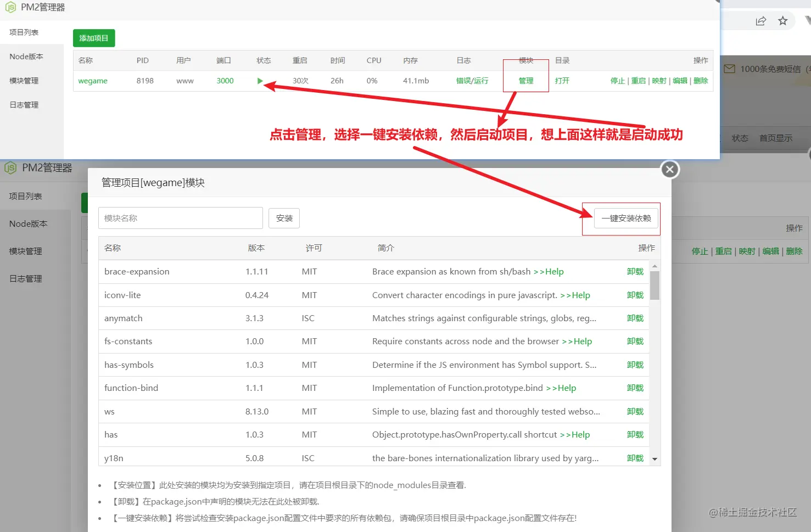811x532 pixels.
Task: Click 重启 in the dimmed background panel
Action: (724, 251)
